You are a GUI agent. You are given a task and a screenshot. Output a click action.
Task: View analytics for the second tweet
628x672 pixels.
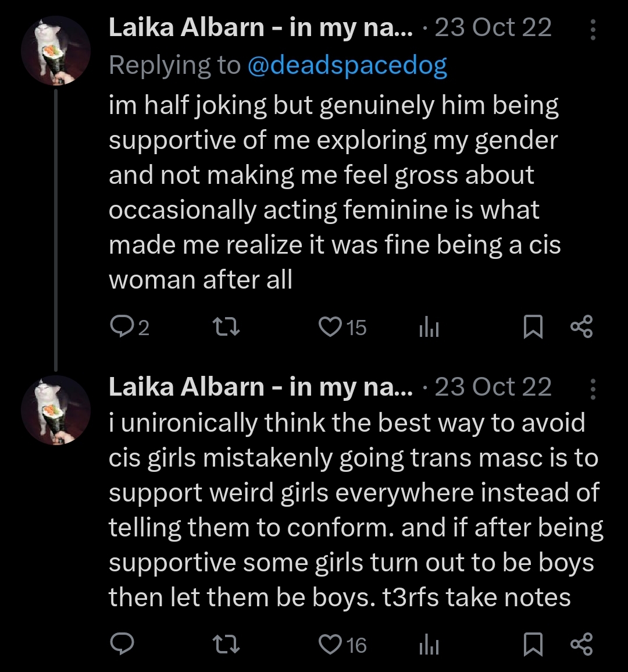coord(429,645)
